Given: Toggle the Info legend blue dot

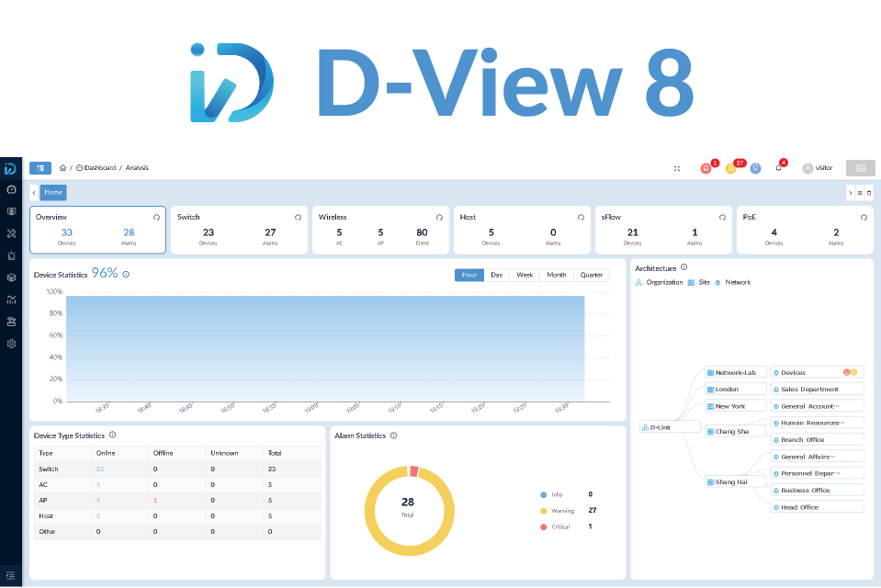Looking at the screenshot, I should (543, 494).
